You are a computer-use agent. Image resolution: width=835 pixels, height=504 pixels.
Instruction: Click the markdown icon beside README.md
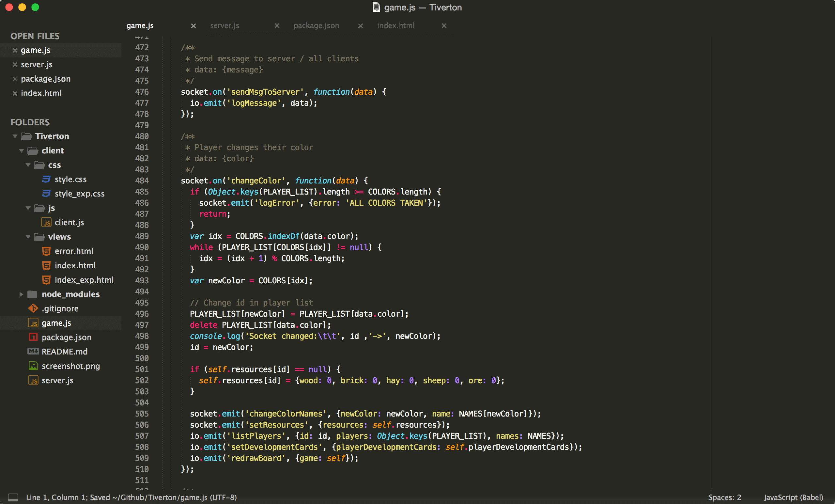pyautogui.click(x=33, y=352)
